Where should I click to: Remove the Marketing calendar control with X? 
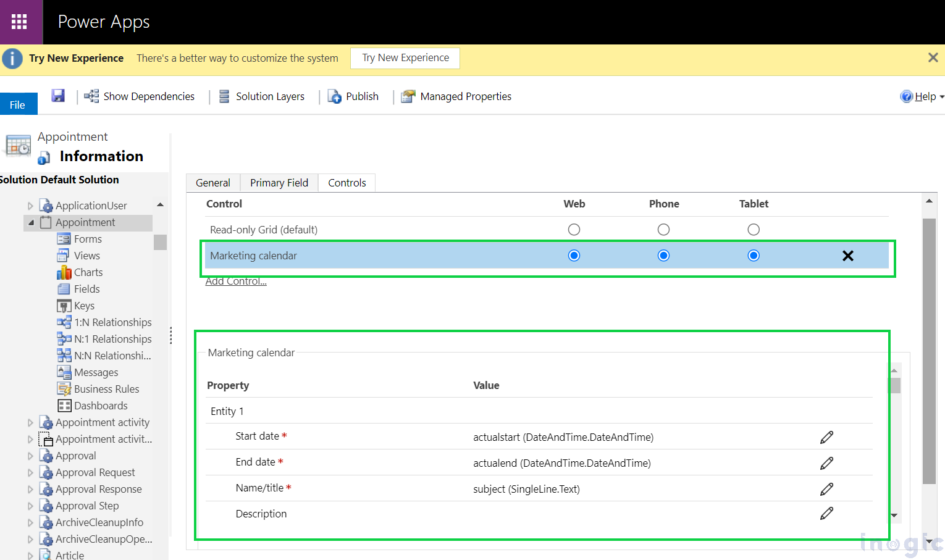pyautogui.click(x=848, y=256)
